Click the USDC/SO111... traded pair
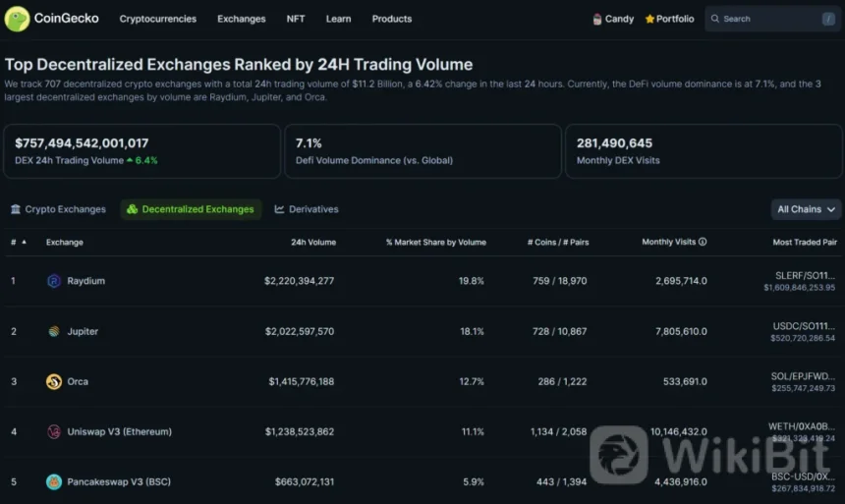 804,326
